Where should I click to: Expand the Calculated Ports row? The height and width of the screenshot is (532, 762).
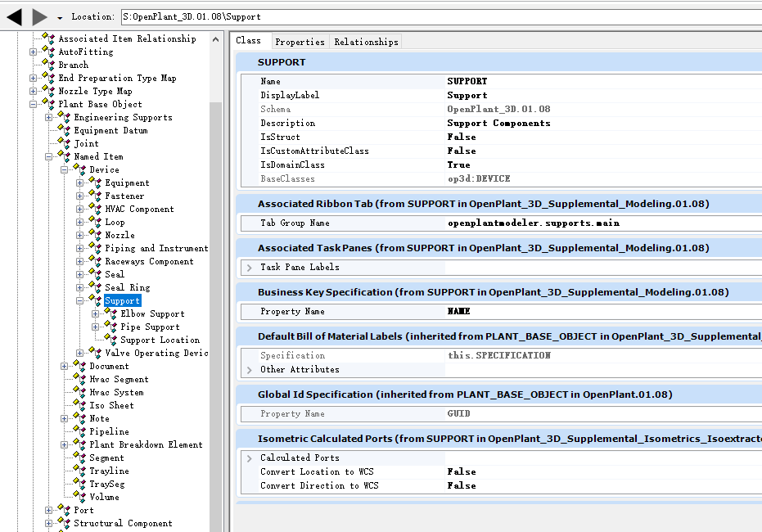point(249,458)
